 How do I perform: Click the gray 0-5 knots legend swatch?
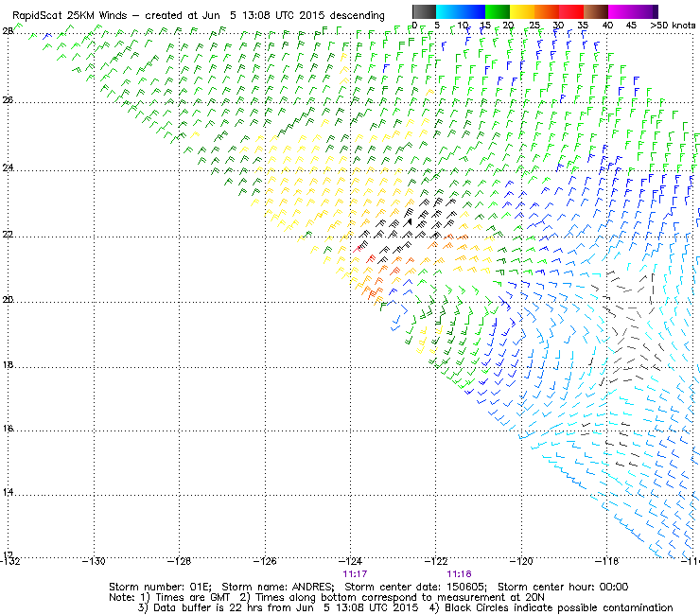(424, 12)
